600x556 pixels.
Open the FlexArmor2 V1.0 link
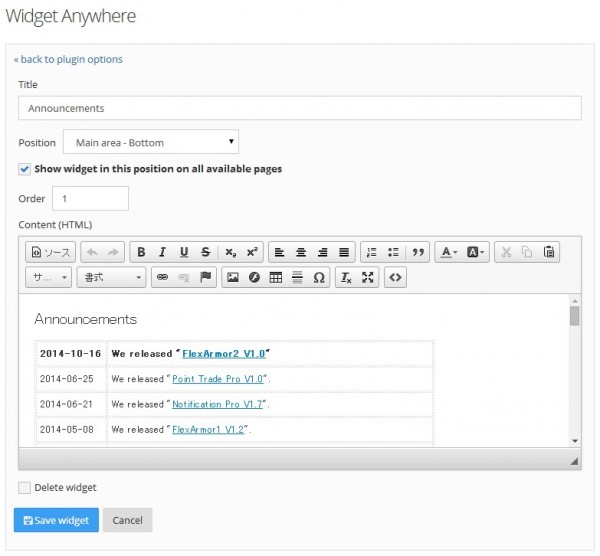click(x=224, y=354)
